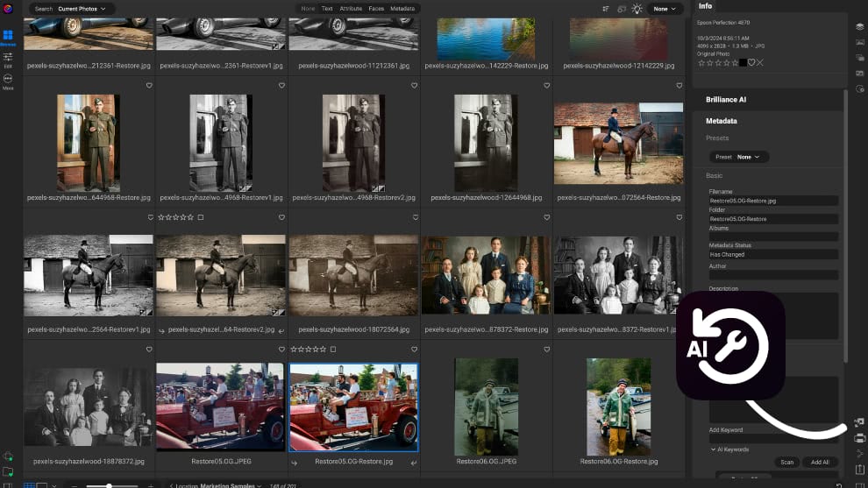Click the Export icon in right sidebar
The height and width of the screenshot is (488, 868).
point(859,470)
